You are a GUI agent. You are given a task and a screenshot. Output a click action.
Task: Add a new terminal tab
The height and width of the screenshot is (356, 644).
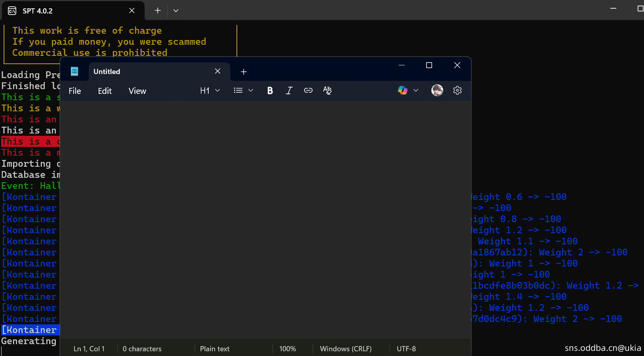158,11
